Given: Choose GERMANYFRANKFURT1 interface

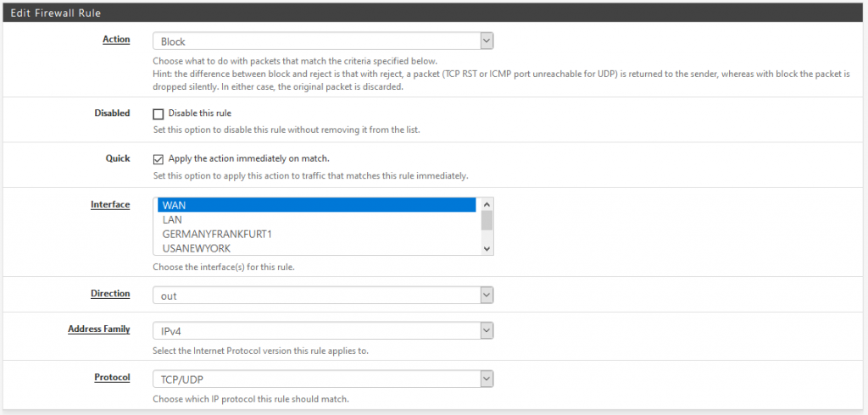Looking at the screenshot, I should click(317, 234).
